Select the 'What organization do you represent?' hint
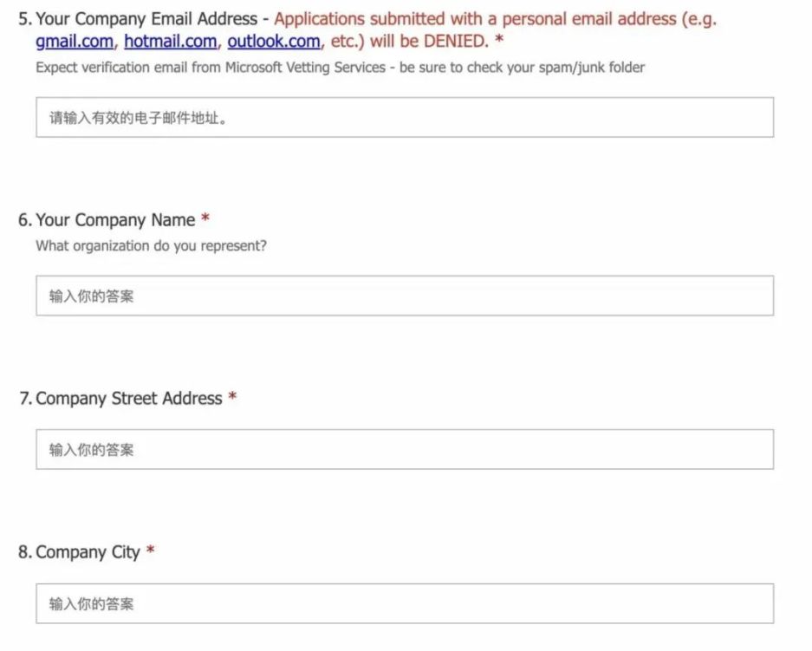 click(151, 245)
